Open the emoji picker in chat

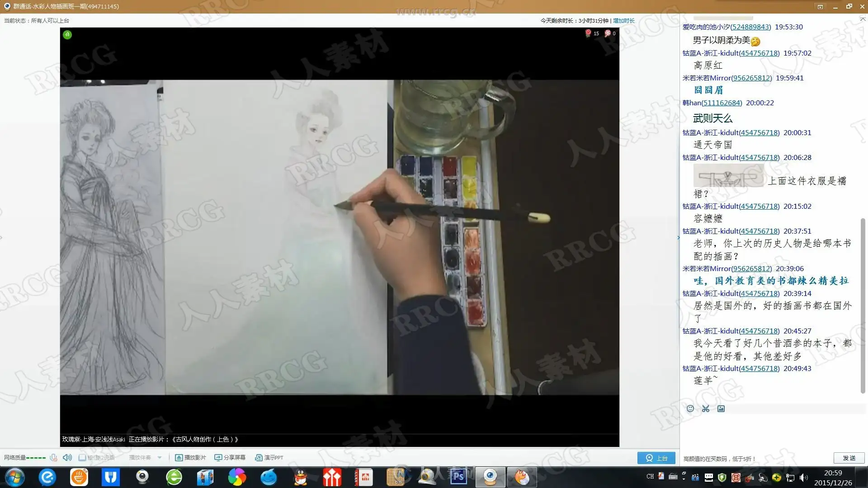point(690,408)
